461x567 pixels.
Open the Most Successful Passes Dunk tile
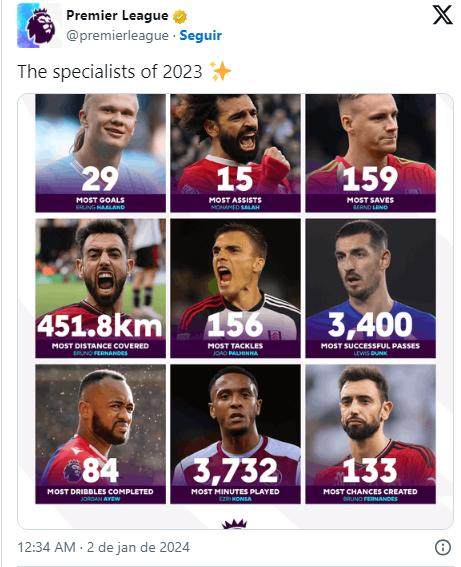point(371,288)
